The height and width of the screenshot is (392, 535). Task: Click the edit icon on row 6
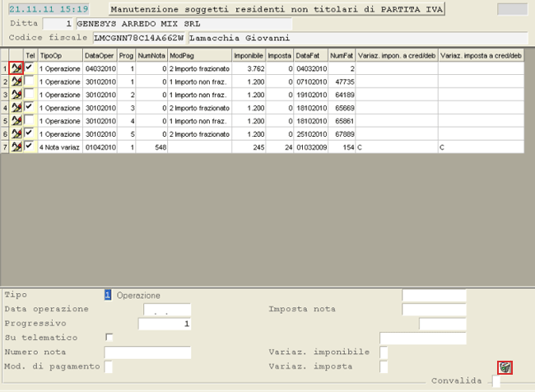pos(16,133)
